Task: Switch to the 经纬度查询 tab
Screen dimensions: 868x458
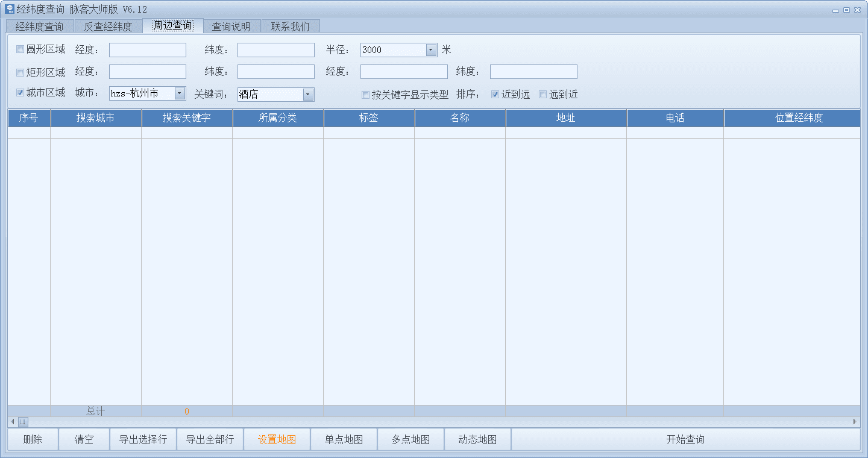Action: (39, 27)
